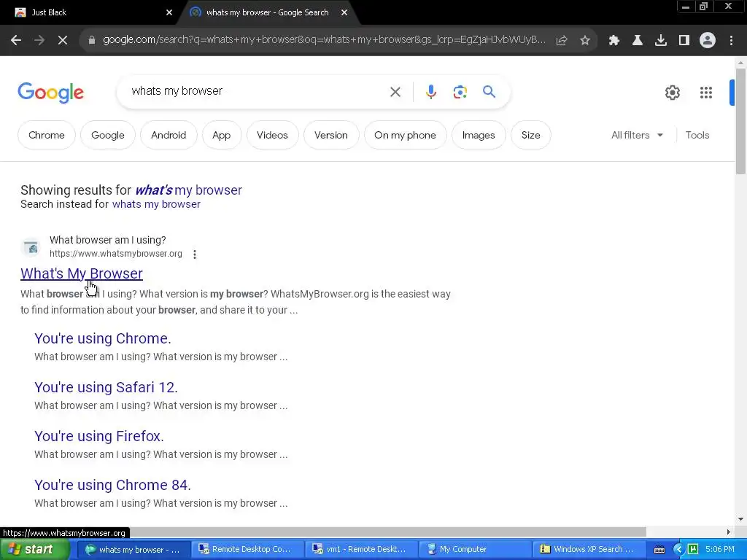Open the whatsmybrowser.org result options menu
Viewport: 747px width, 560px height.
coord(194,254)
